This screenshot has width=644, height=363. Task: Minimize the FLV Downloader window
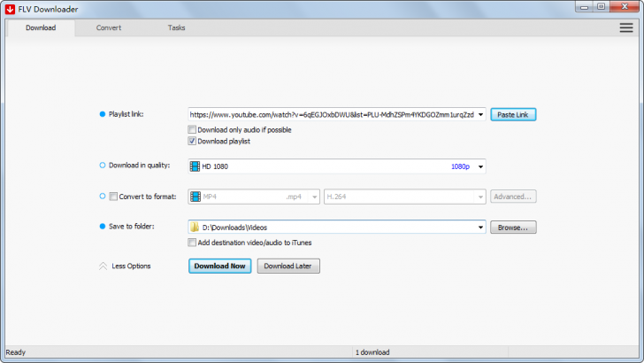[584, 7]
